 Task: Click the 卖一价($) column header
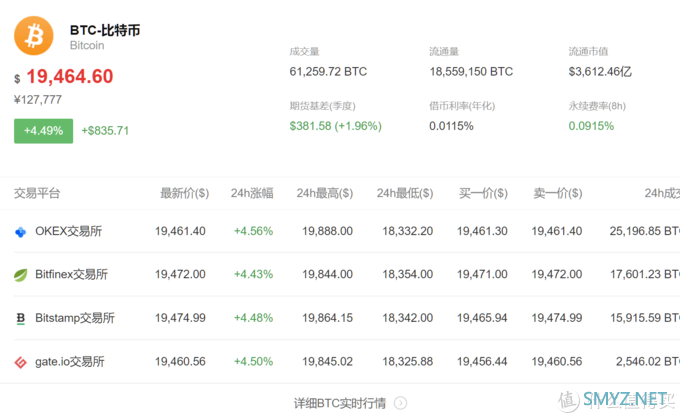point(558,193)
